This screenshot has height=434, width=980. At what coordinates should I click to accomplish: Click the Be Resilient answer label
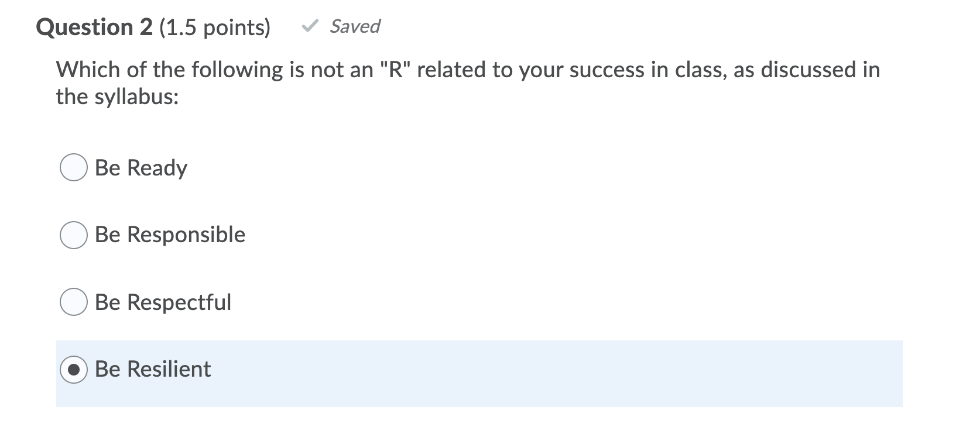pos(153,370)
